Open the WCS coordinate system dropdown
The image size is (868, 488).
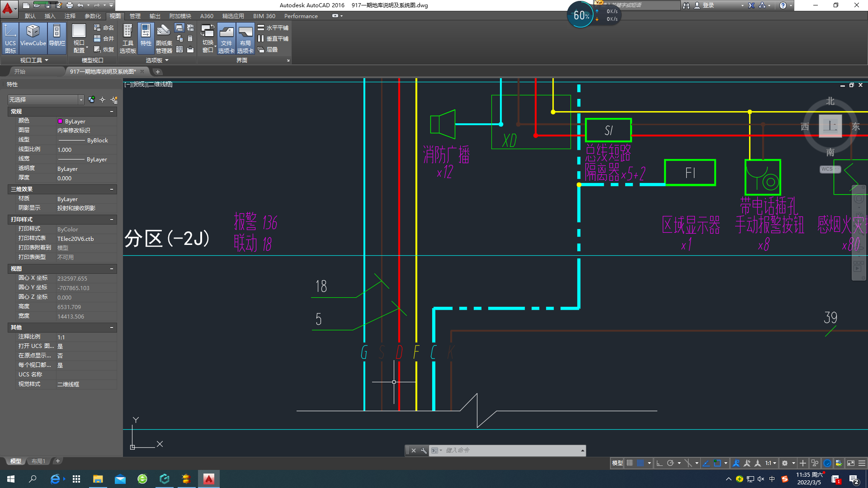coord(830,169)
